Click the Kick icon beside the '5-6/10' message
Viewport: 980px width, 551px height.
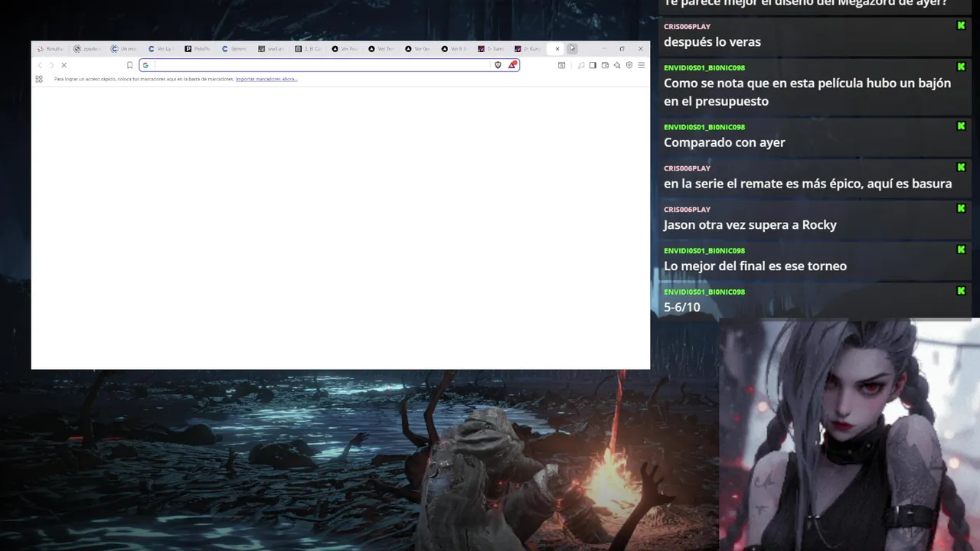(x=961, y=291)
